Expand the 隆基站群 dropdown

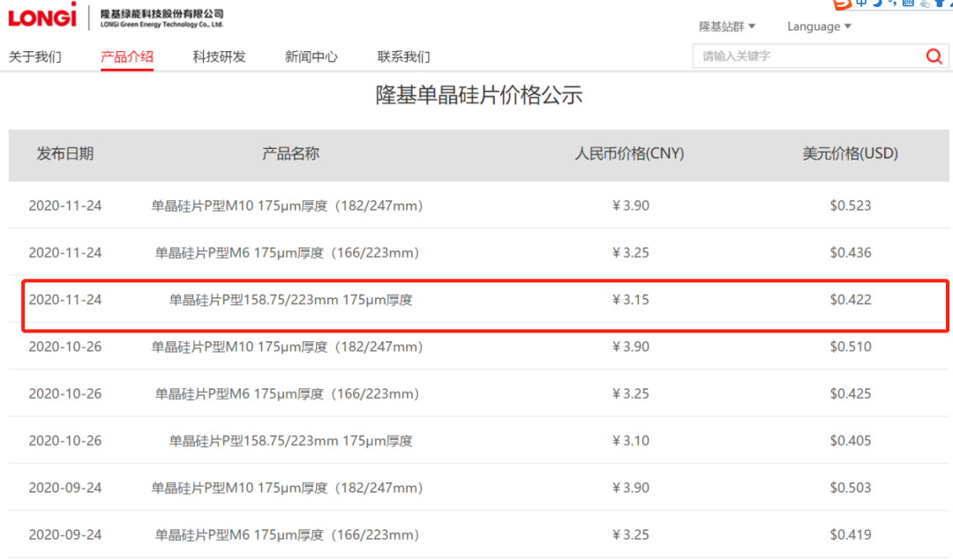tap(727, 26)
